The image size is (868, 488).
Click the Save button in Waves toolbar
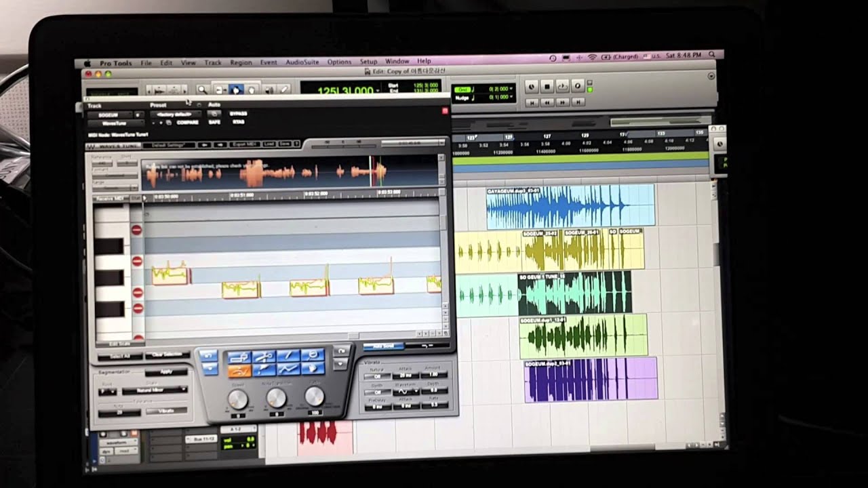285,144
